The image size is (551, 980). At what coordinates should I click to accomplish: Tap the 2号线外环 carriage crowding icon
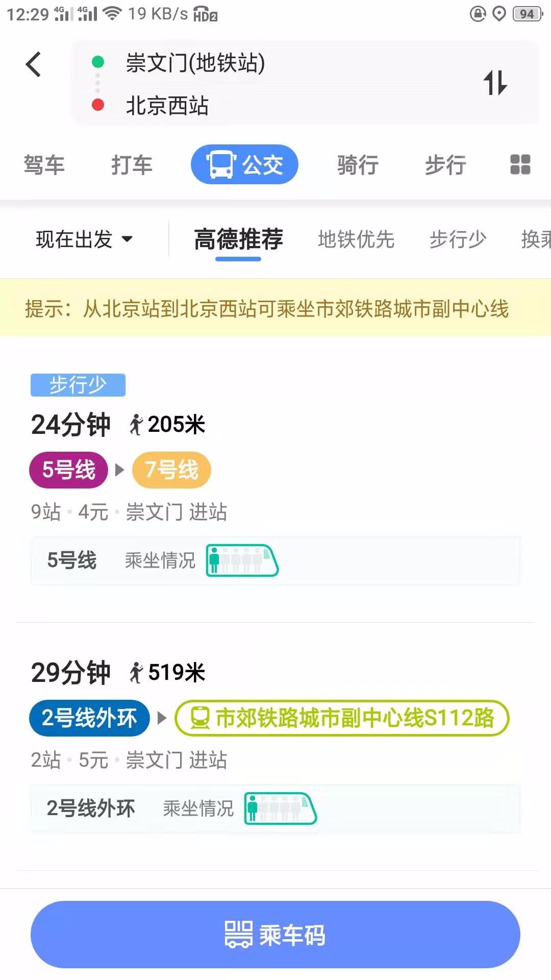(281, 808)
